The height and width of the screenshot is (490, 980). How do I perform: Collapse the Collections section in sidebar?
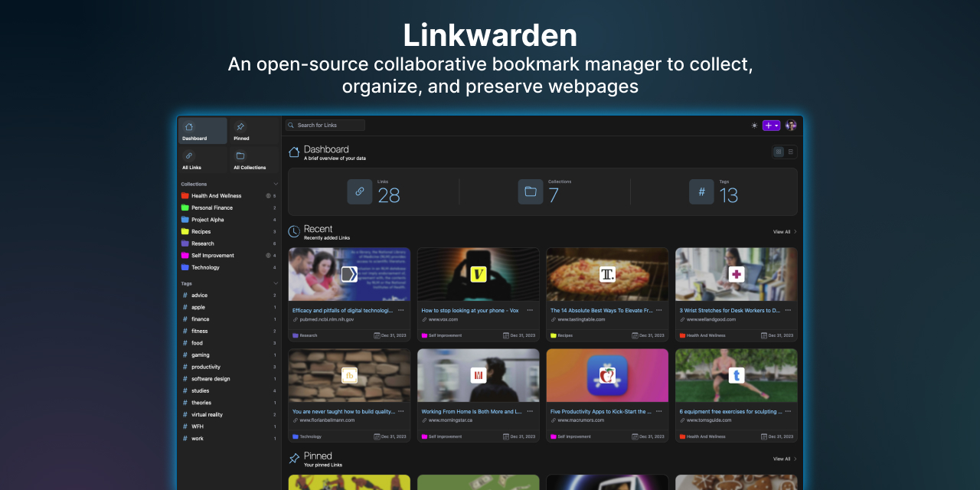(x=276, y=184)
